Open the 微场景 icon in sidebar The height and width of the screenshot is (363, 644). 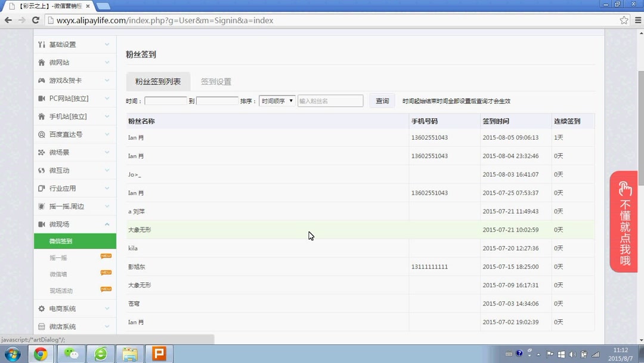pyautogui.click(x=41, y=152)
